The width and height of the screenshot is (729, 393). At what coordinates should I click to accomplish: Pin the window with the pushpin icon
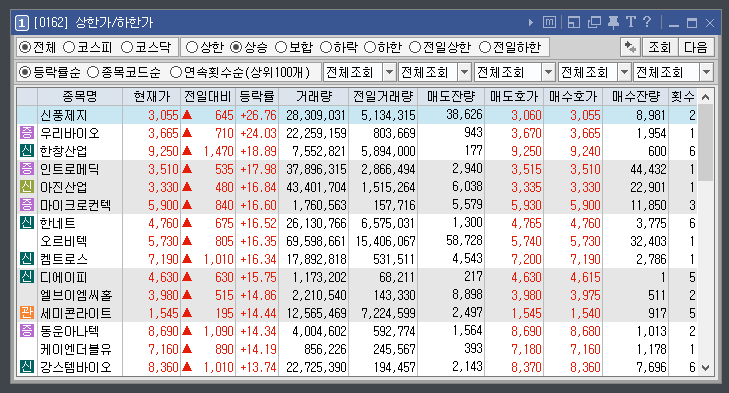click(x=614, y=22)
